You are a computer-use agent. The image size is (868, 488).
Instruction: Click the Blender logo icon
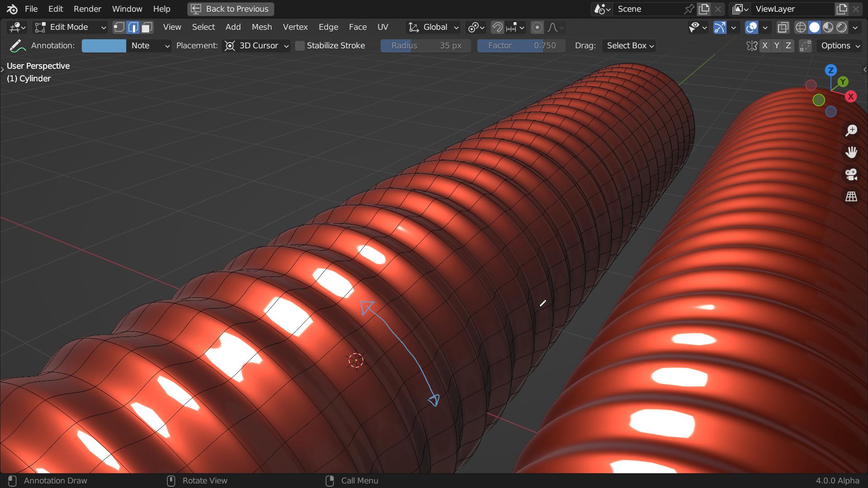click(x=12, y=9)
